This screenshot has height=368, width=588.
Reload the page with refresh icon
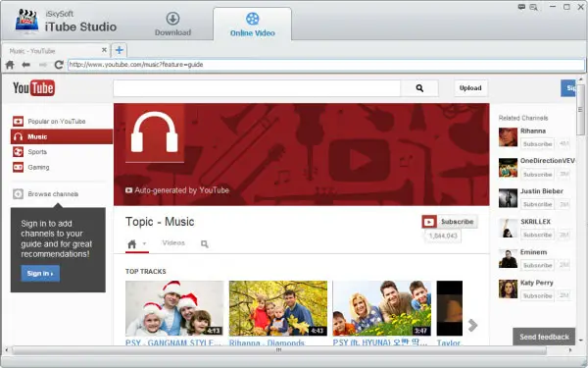(x=59, y=65)
